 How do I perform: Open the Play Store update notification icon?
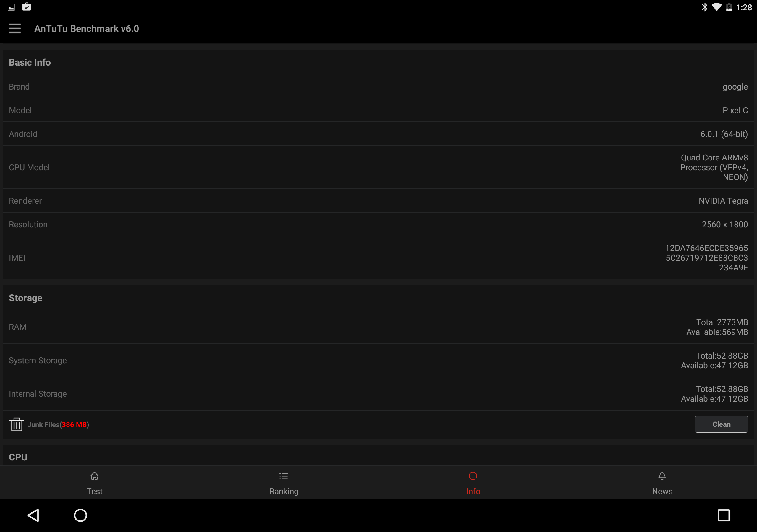pyautogui.click(x=27, y=7)
